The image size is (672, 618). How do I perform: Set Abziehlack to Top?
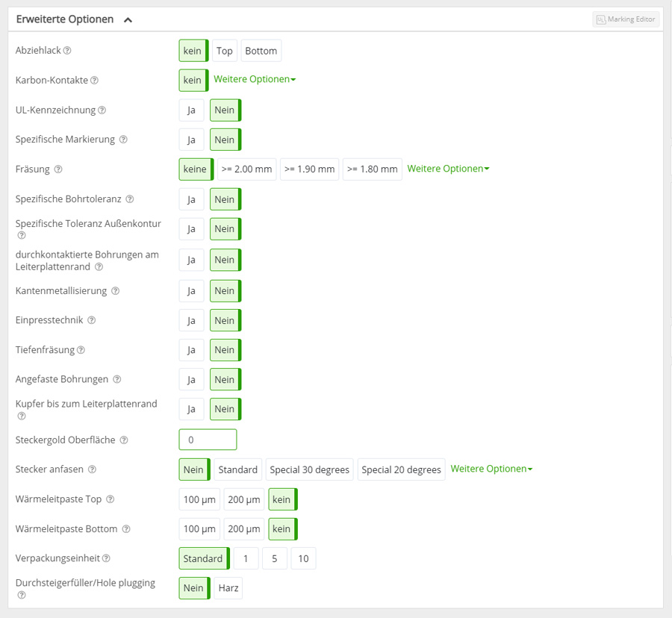pyautogui.click(x=224, y=51)
